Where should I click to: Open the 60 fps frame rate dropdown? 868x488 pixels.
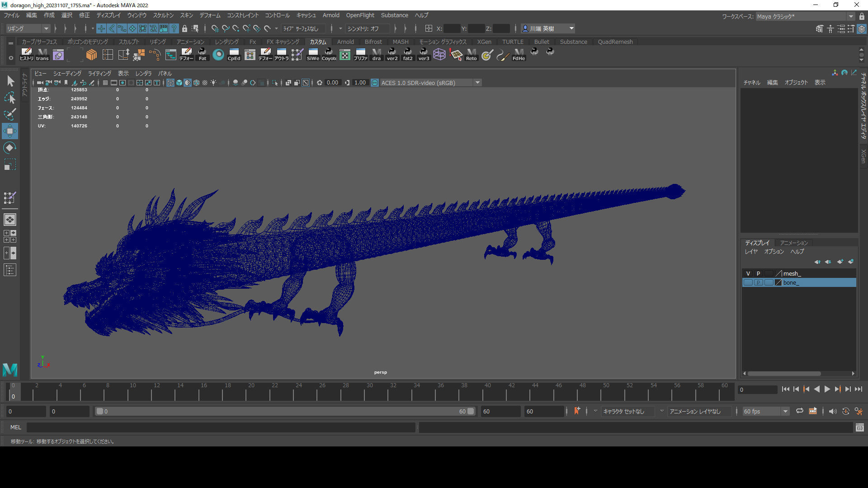pyautogui.click(x=765, y=411)
